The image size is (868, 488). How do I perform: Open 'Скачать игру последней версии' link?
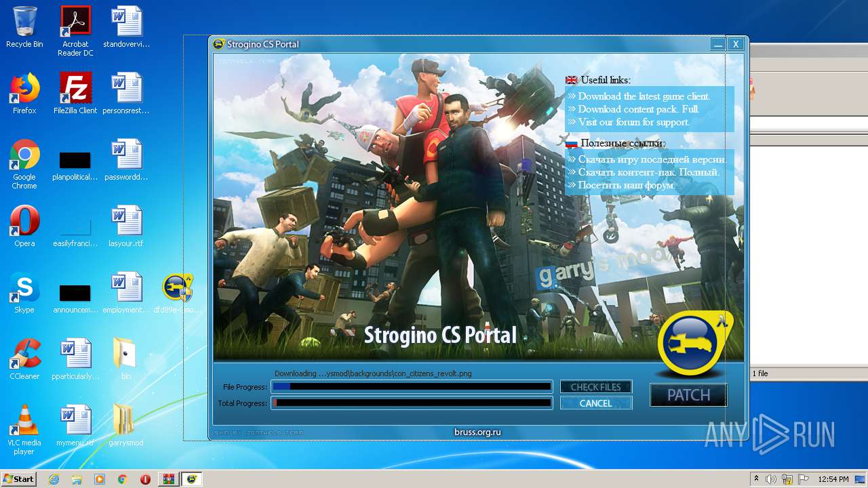click(652, 159)
